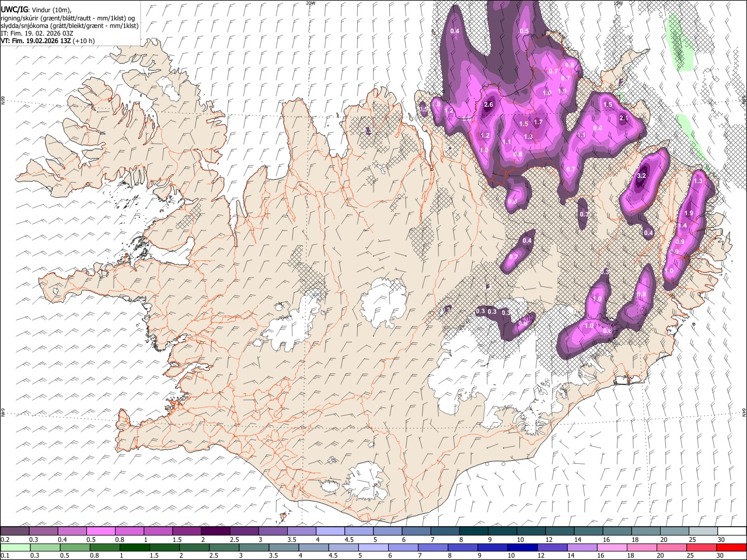Select top-row pale gray swatch starting at 25
This screenshot has width=747, height=560.
click(703, 531)
